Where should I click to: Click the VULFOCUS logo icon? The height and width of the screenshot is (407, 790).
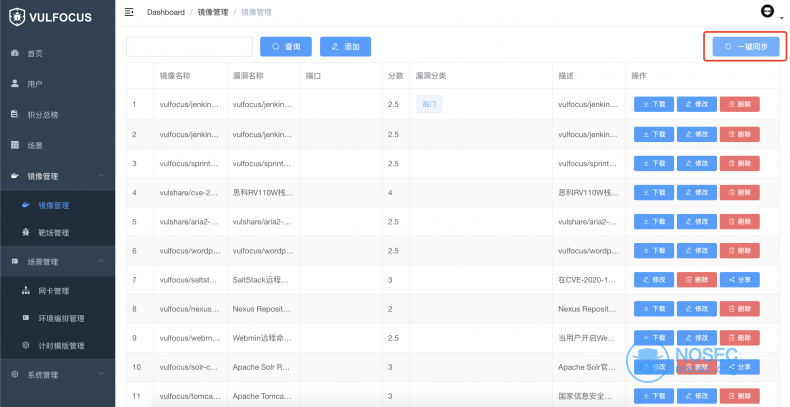tap(17, 17)
